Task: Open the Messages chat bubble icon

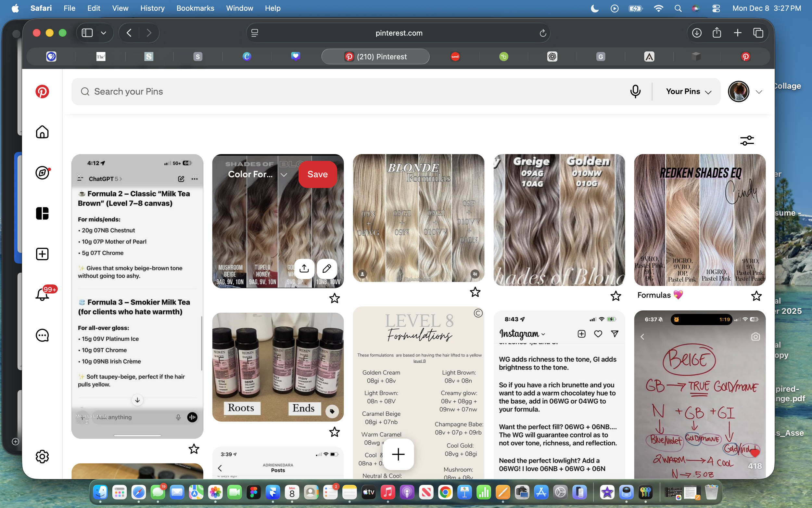Action: click(x=42, y=335)
